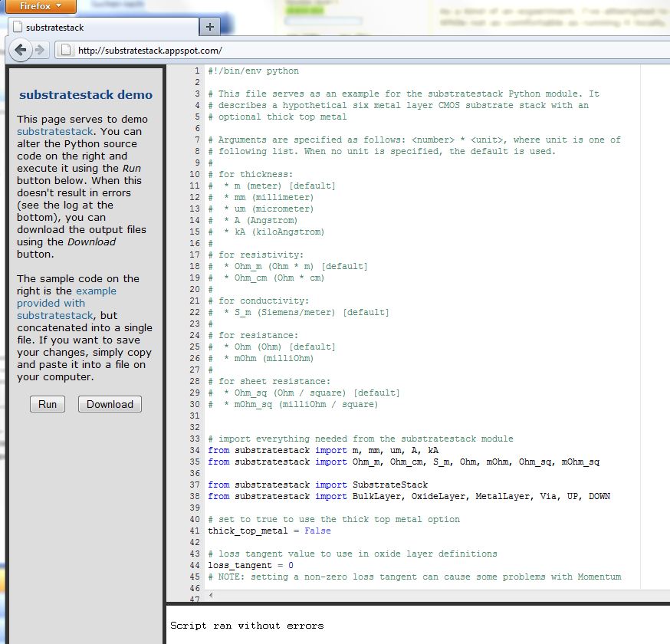The image size is (670, 644).
Task: Click the 'Ohm_sq (Ohm / square) [default]' comment
Action: tap(304, 393)
